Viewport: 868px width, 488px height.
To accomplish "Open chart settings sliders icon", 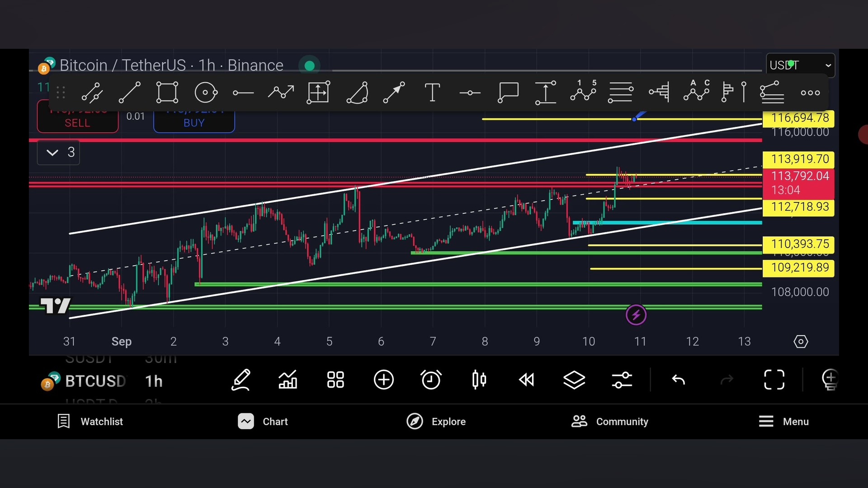I will [x=622, y=380].
